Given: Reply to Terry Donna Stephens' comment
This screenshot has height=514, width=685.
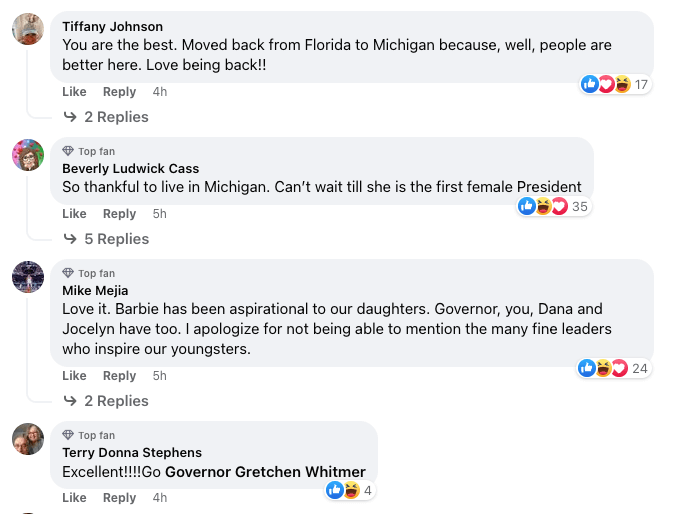Looking at the screenshot, I should pos(119,498).
